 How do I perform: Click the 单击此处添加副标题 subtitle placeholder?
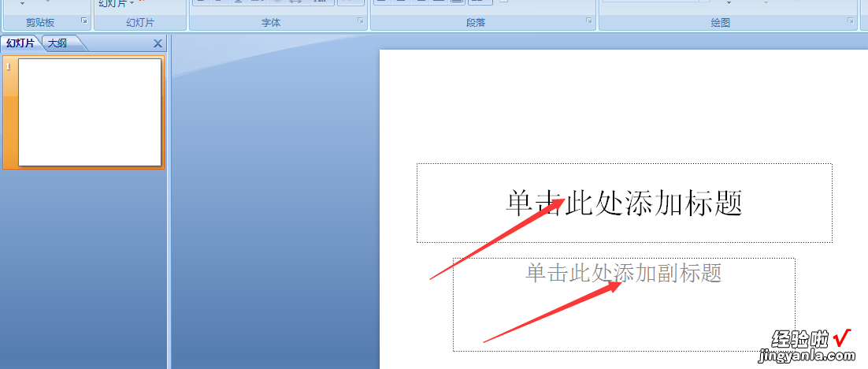point(625,304)
